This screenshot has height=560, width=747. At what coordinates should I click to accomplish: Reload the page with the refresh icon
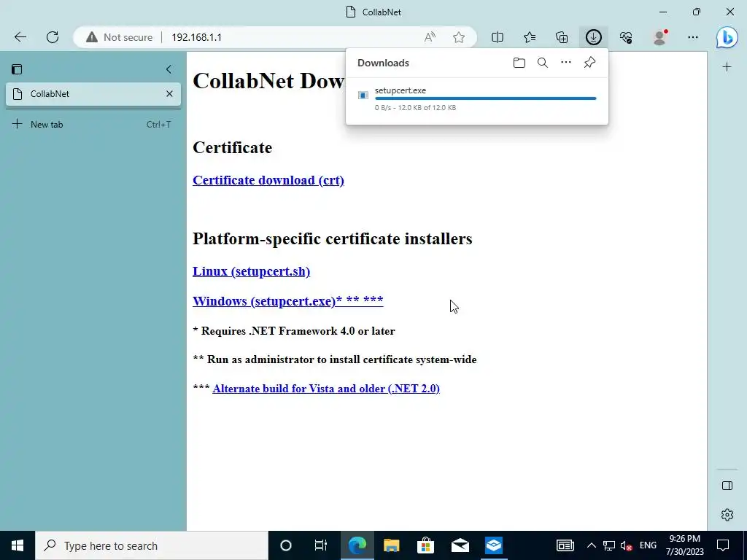[53, 37]
